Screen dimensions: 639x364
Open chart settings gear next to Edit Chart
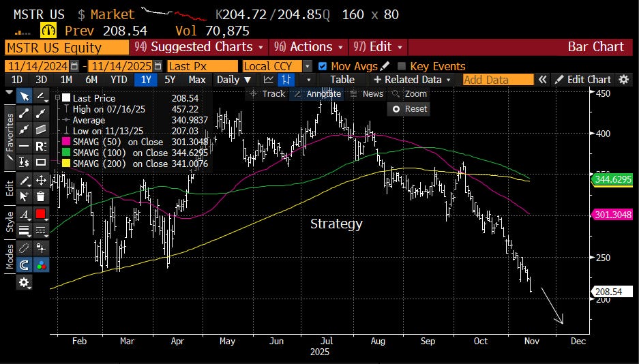tap(624, 79)
